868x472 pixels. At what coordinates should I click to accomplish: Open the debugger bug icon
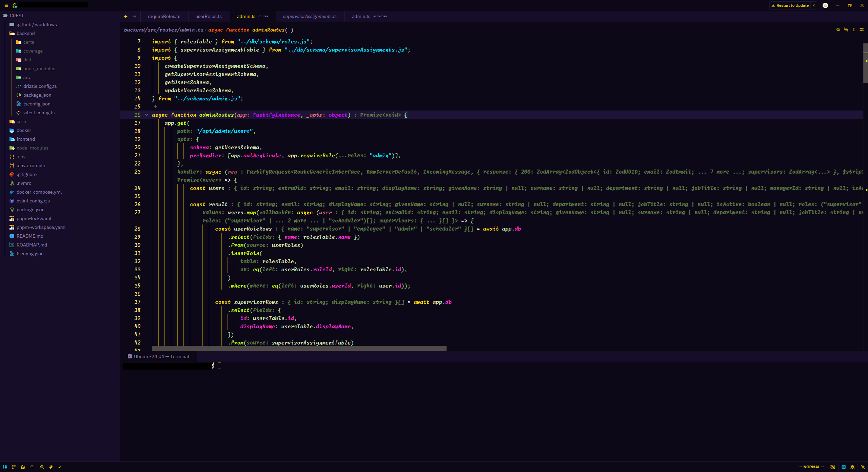click(x=852, y=467)
